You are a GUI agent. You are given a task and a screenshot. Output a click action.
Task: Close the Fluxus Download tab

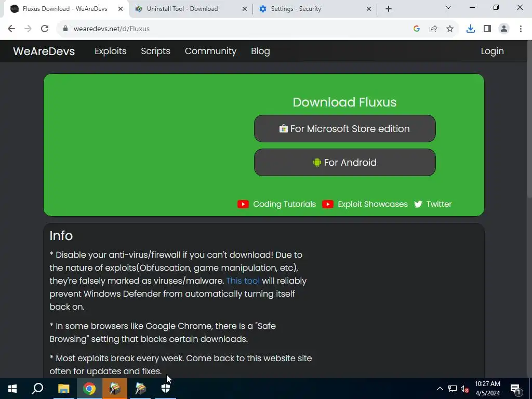click(121, 9)
